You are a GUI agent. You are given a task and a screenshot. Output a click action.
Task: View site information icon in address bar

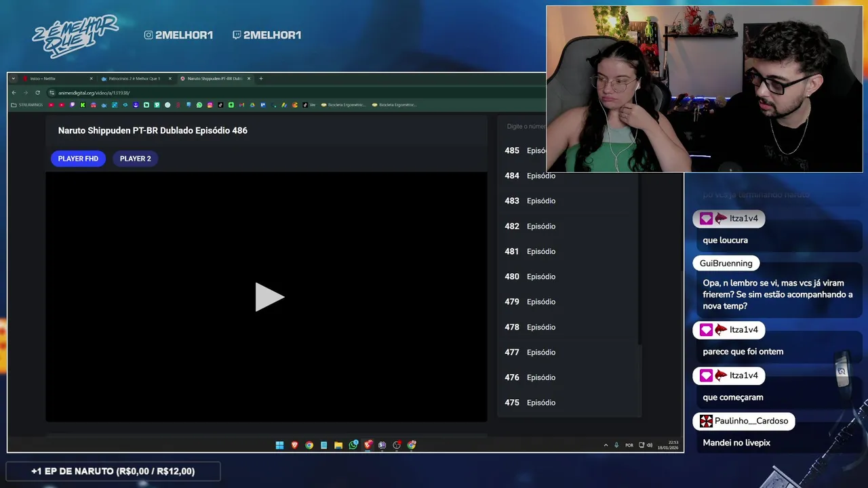tap(52, 93)
